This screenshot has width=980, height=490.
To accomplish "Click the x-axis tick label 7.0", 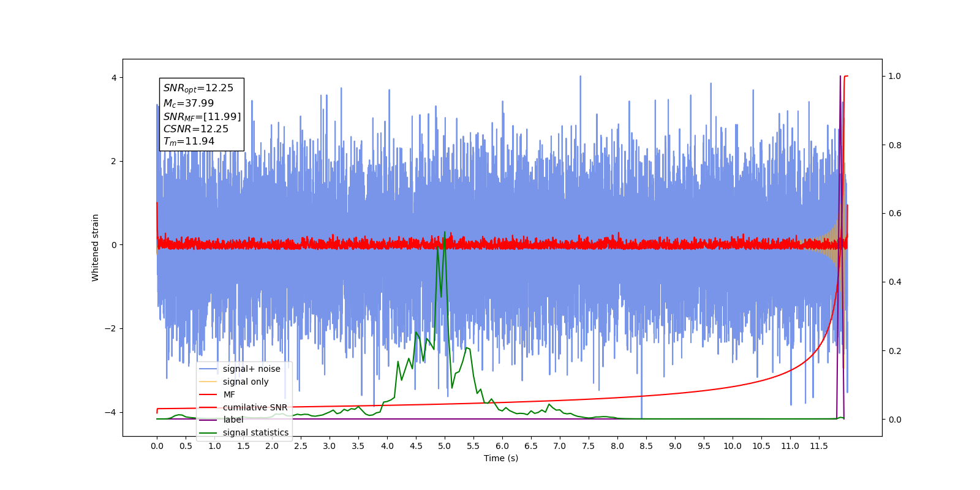I will tap(560, 446).
